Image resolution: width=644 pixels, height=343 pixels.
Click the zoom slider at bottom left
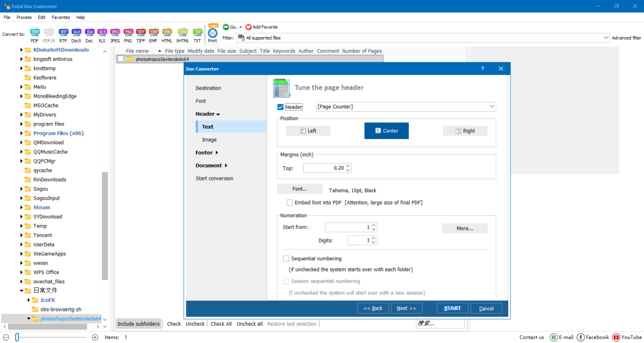pyautogui.click(x=17, y=337)
